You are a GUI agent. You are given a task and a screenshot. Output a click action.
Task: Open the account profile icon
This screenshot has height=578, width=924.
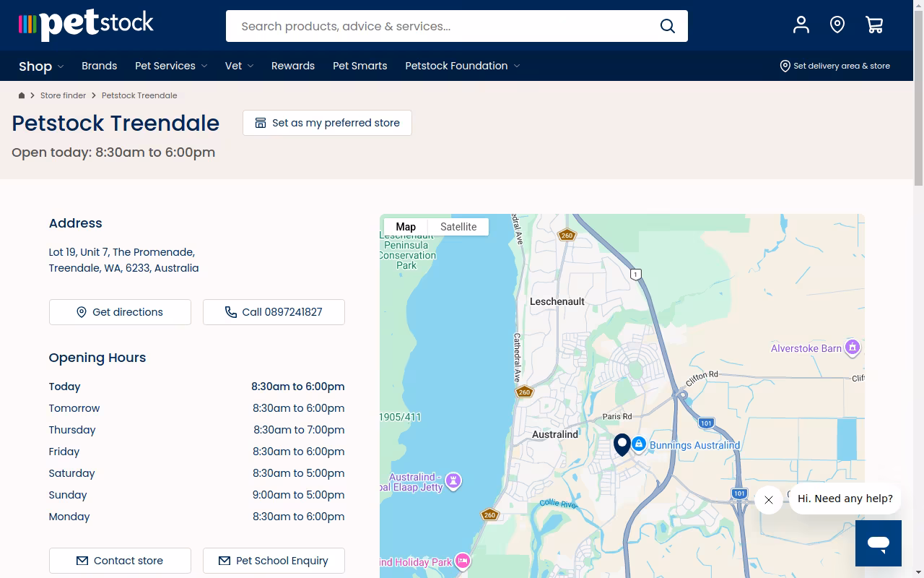point(801,25)
